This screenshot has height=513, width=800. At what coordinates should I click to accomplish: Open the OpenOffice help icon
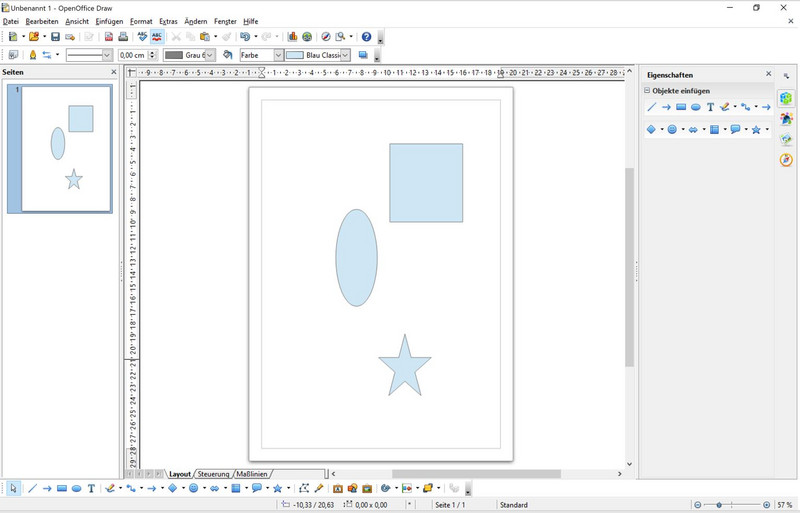[366, 37]
